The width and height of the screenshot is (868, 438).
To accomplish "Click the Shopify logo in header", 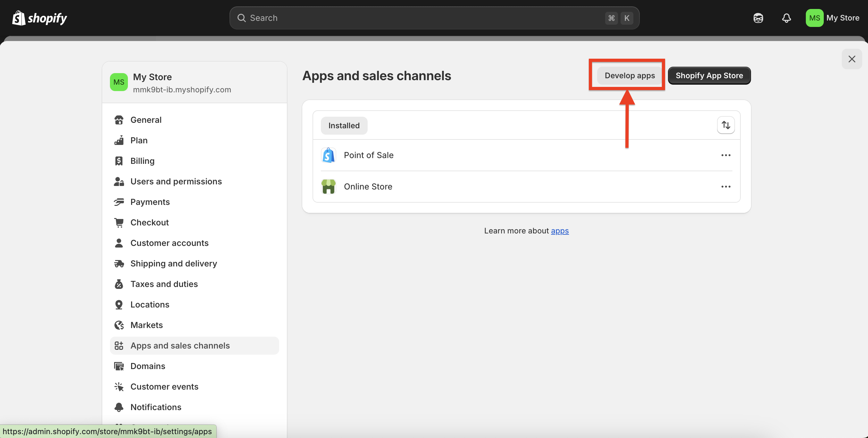I will click(40, 18).
